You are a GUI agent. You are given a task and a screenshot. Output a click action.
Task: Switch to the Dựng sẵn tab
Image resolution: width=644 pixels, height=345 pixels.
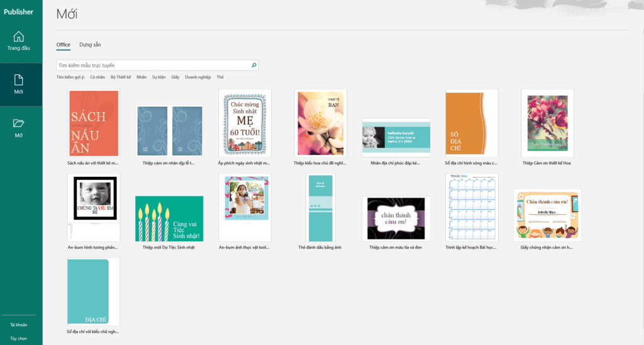click(x=90, y=45)
